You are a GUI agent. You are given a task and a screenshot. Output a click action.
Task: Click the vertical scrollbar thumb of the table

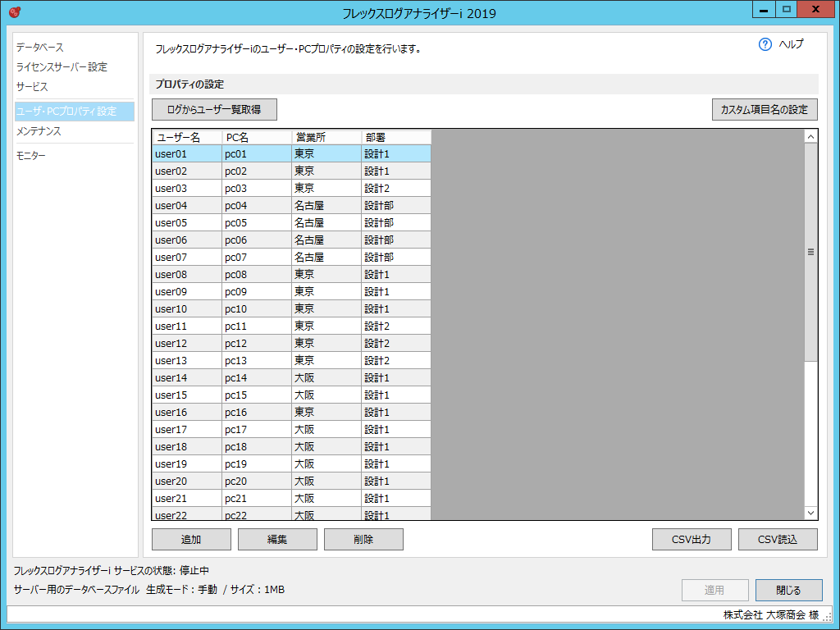(x=811, y=252)
